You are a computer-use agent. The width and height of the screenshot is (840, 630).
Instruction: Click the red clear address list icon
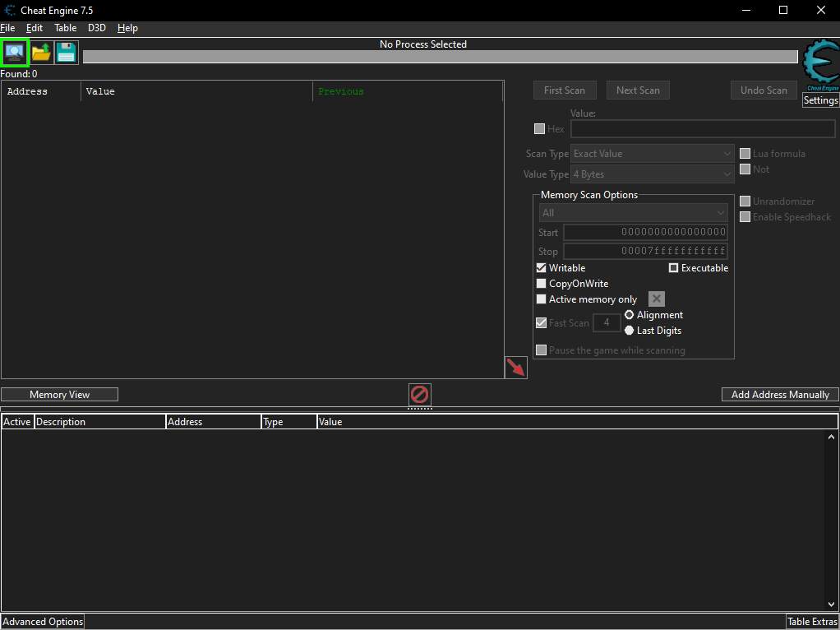click(x=419, y=395)
